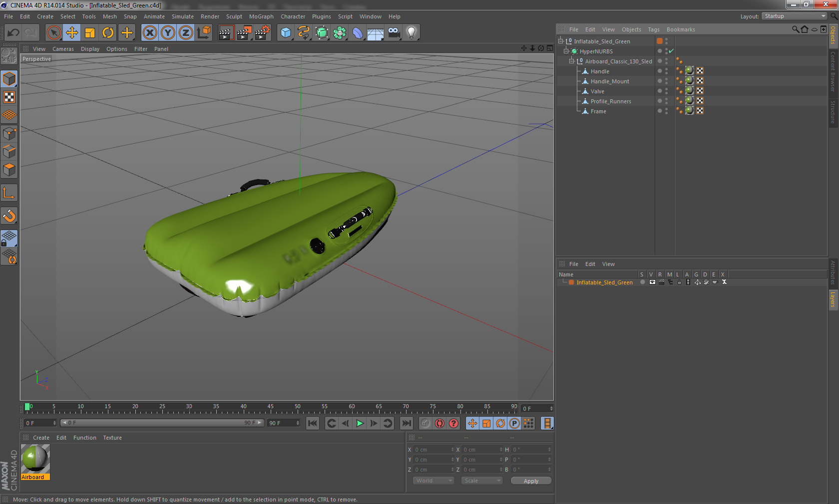Select the Live Selection tool
Image resolution: width=839 pixels, height=504 pixels.
[53, 33]
